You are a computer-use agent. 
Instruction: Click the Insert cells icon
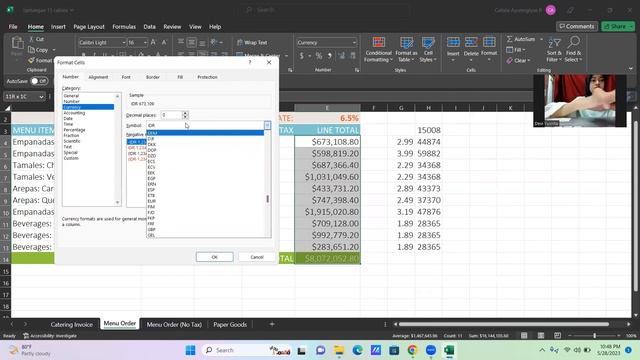click(x=453, y=42)
